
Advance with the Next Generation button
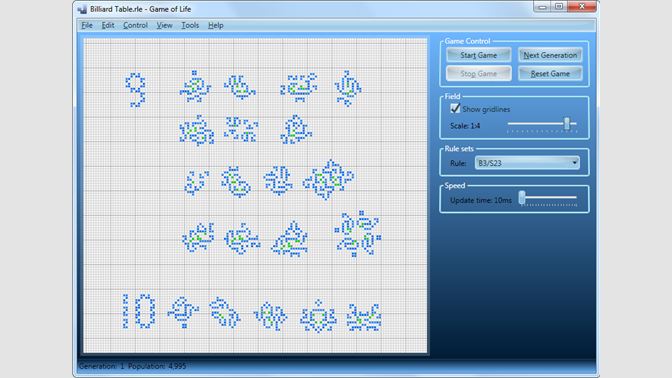point(550,55)
